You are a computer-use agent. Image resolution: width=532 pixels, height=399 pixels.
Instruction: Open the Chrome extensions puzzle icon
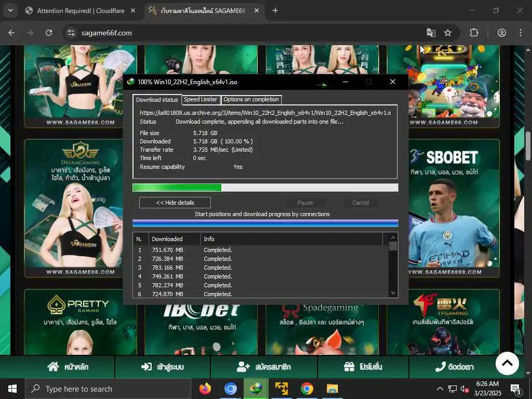474,33
